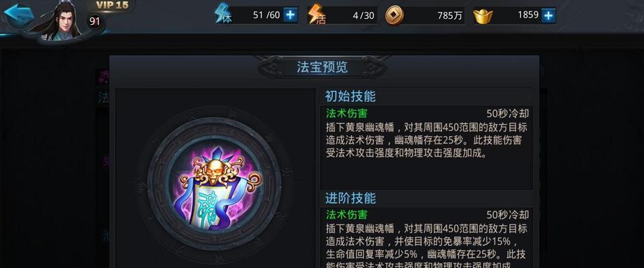Screen dimensions: 644x268
Task: Tap the copper coin currency icon
Action: click(394, 15)
